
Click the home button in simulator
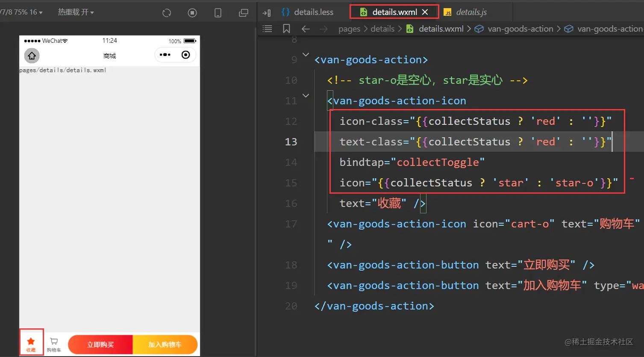pos(32,56)
